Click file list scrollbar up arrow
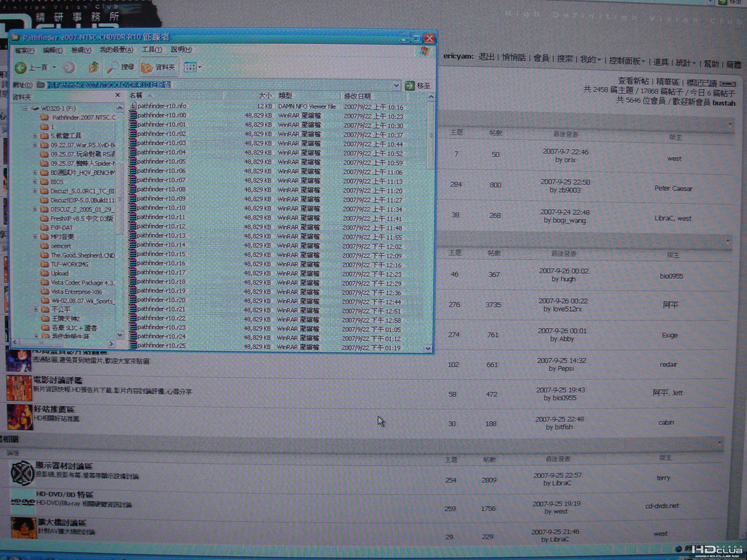This screenshot has width=747, height=560. click(431, 97)
